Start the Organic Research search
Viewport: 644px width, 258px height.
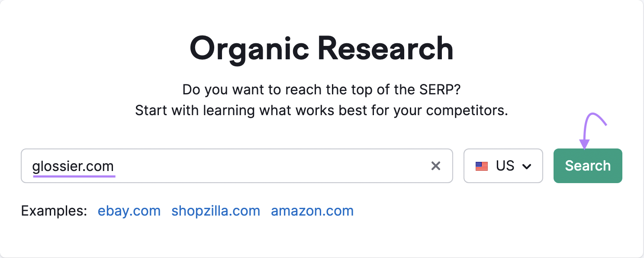[x=587, y=166]
